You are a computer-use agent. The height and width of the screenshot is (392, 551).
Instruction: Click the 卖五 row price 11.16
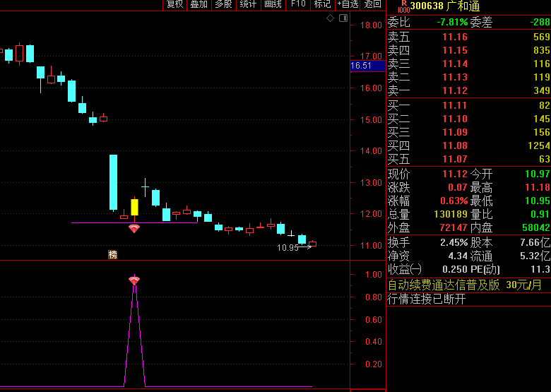[x=455, y=37]
